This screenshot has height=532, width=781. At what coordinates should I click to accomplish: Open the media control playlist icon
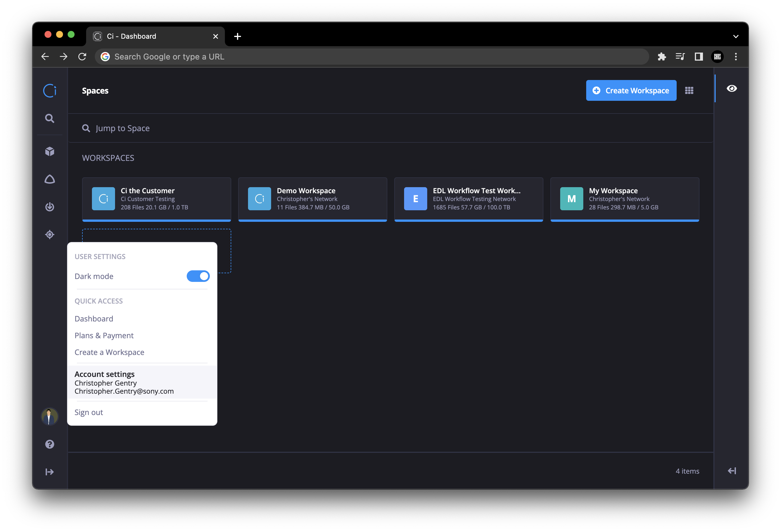(x=680, y=56)
